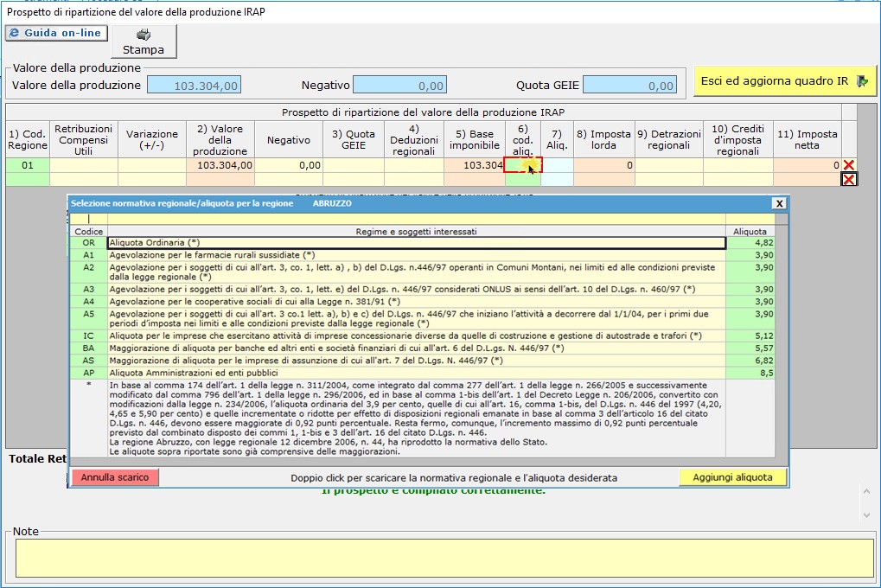Image resolution: width=881 pixels, height=588 pixels.
Task: Click code cell 'OR'
Action: [89, 243]
